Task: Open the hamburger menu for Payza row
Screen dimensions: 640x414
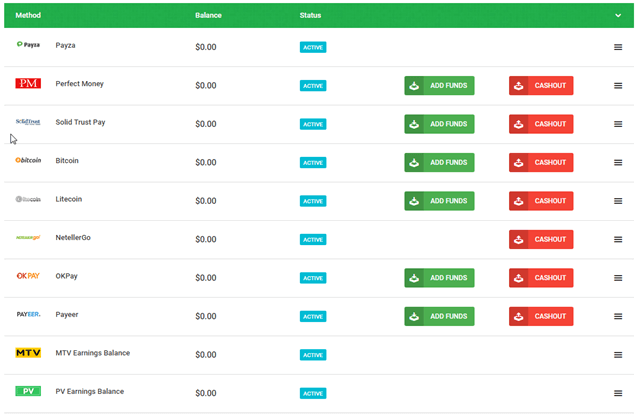Action: tap(618, 47)
